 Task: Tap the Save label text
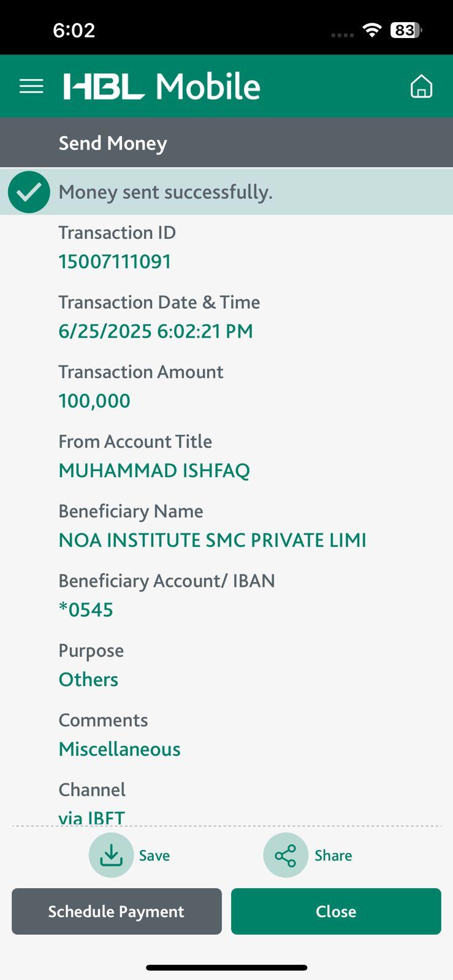[x=154, y=856]
